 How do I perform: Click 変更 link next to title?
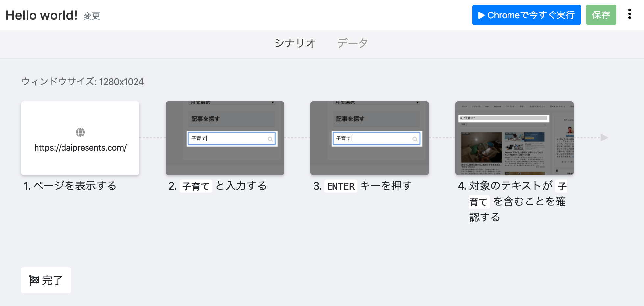click(92, 16)
